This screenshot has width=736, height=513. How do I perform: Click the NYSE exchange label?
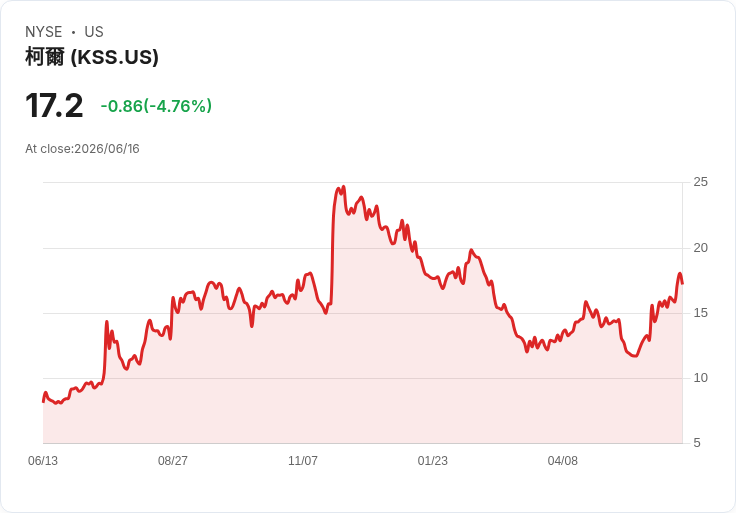pyautogui.click(x=44, y=32)
